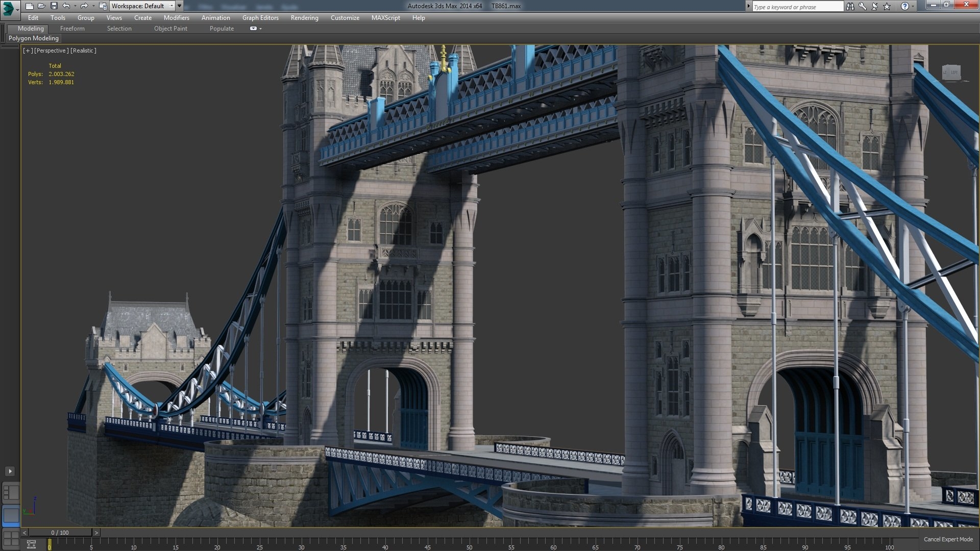The image size is (980, 551).
Task: Open the Workspace: Default dropdown
Action: click(x=172, y=6)
